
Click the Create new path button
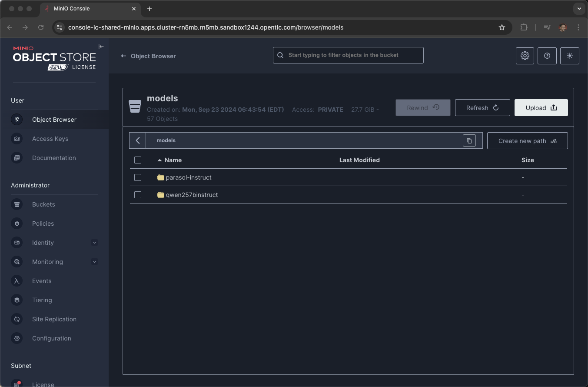click(x=527, y=141)
